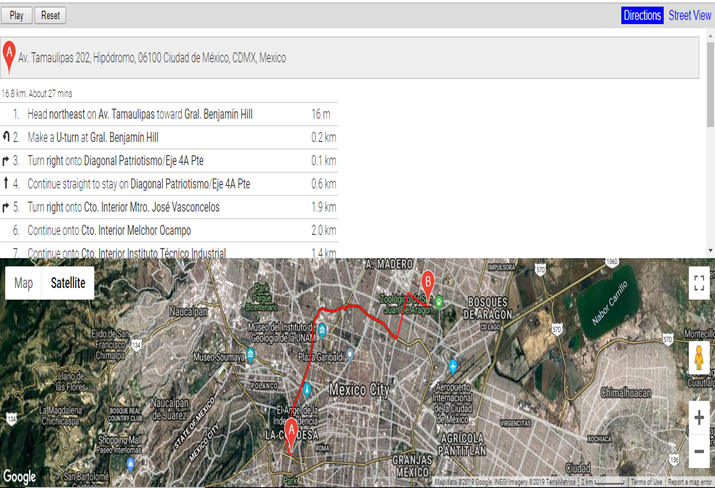Select step 7 Instituto Técnico Industrial
Image resolution: width=715 pixels, height=488 pixels.
pyautogui.click(x=169, y=250)
